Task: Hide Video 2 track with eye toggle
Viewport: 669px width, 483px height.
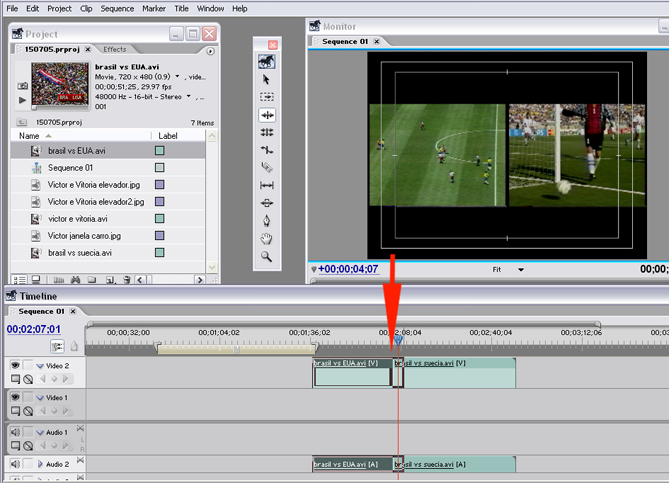Action: (15, 366)
